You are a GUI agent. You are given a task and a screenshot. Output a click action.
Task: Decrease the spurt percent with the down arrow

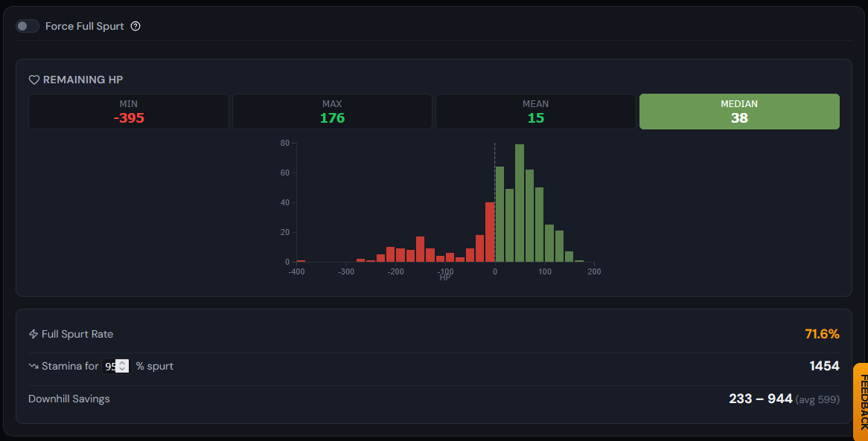tap(122, 369)
